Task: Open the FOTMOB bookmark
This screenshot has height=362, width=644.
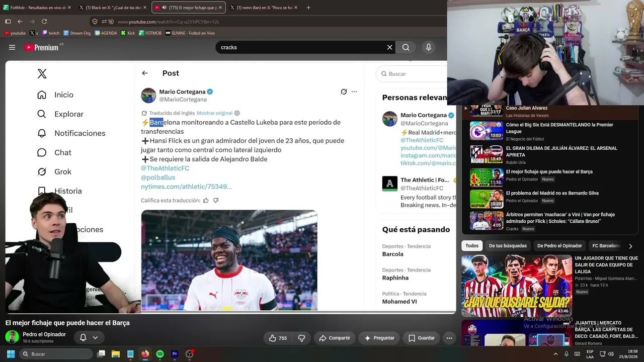Action: (x=150, y=33)
